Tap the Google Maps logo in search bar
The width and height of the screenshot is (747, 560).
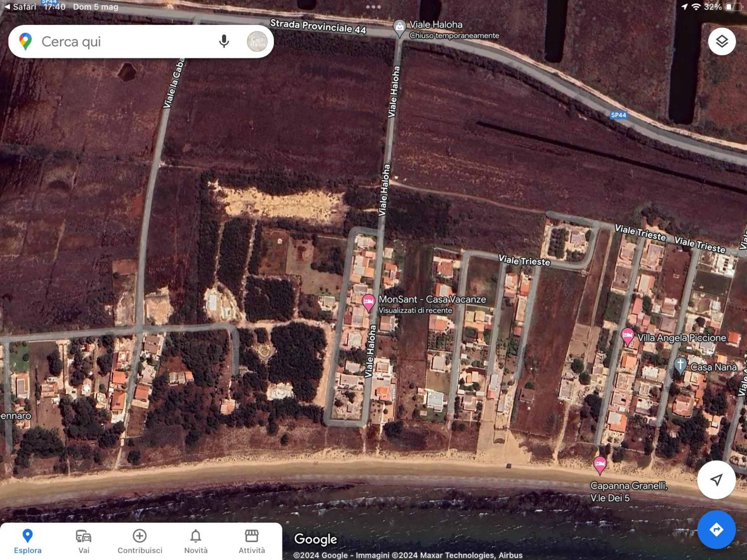coord(26,41)
